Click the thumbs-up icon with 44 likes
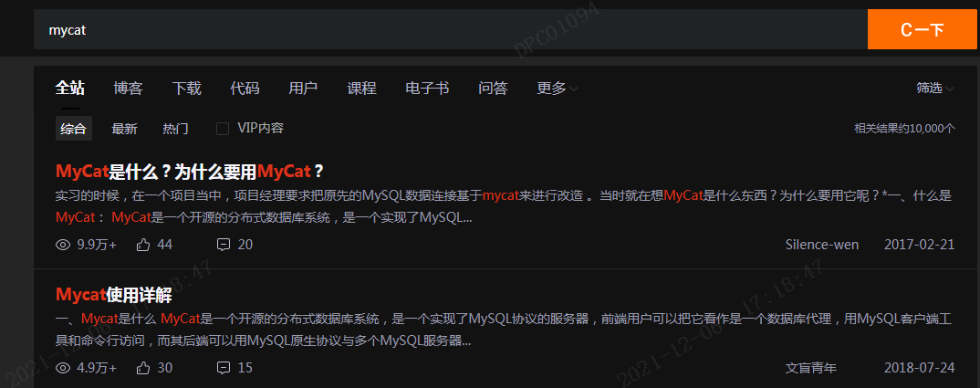The width and height of the screenshot is (980, 388). tap(143, 245)
